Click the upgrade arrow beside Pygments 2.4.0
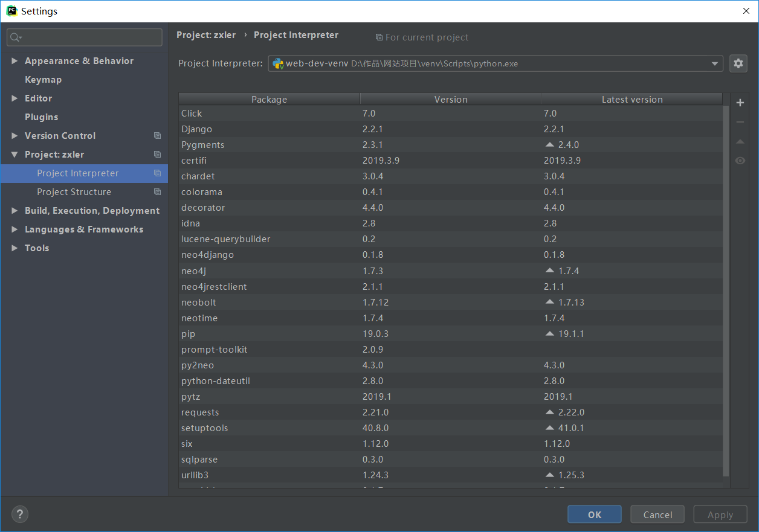This screenshot has width=759, height=532. click(549, 145)
